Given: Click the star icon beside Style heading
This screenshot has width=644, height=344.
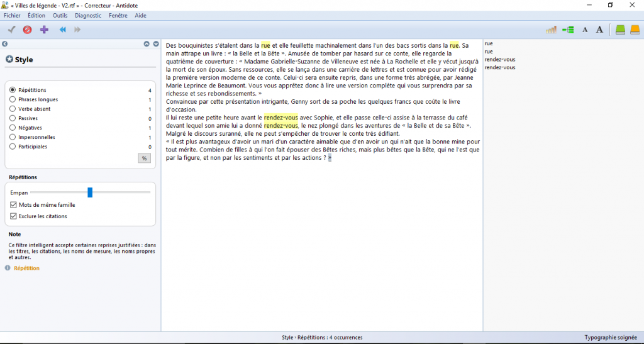Looking at the screenshot, I should [x=9, y=59].
